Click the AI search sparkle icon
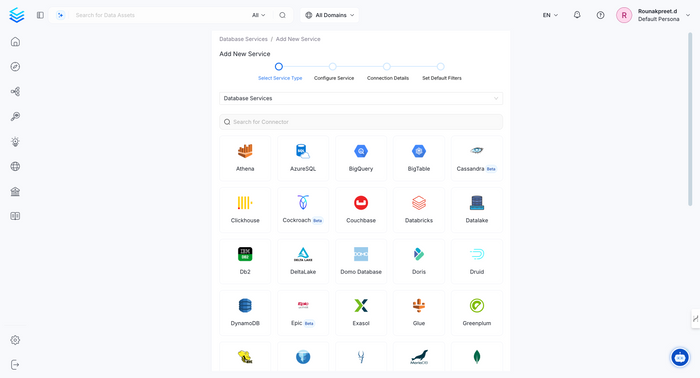This screenshot has height=378, width=700. tap(60, 15)
